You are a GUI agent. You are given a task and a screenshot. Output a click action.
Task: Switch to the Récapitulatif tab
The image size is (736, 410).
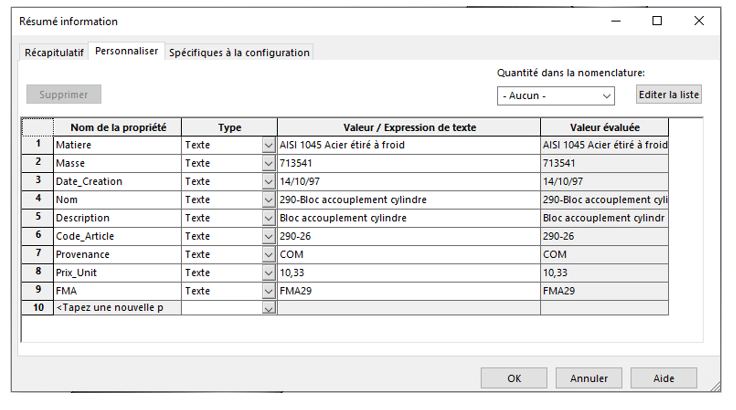(x=54, y=53)
